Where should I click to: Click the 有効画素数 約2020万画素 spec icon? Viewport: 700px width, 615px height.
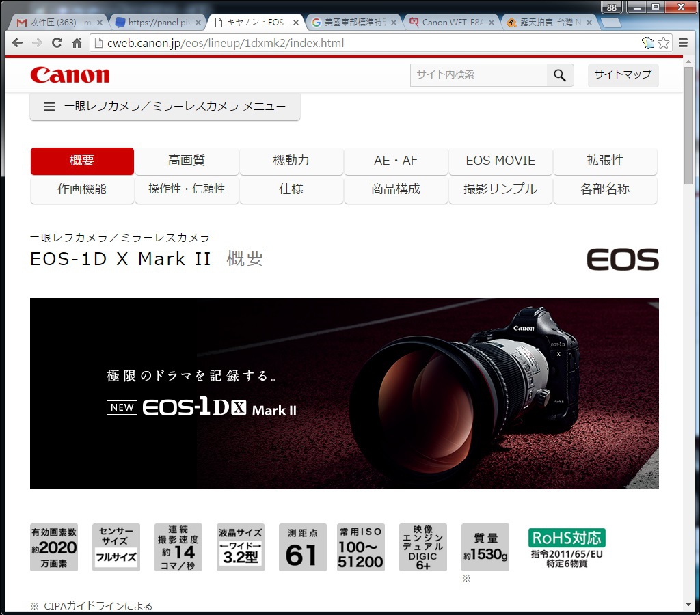tap(54, 547)
